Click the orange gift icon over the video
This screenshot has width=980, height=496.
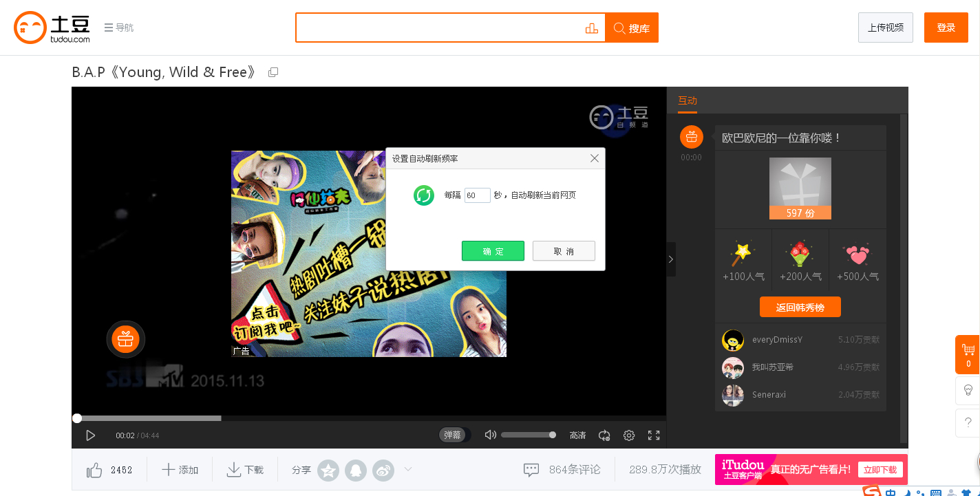[125, 339]
